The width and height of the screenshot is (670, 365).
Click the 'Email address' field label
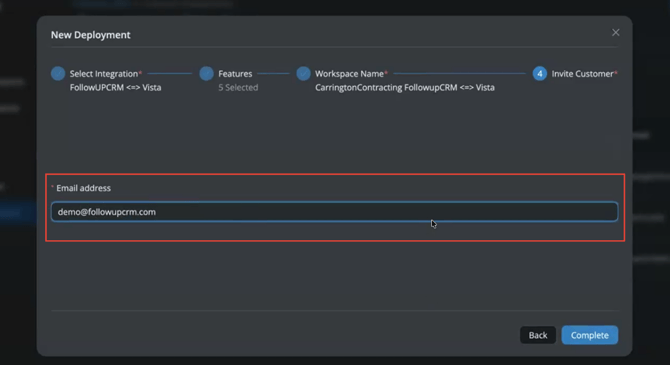coord(83,188)
